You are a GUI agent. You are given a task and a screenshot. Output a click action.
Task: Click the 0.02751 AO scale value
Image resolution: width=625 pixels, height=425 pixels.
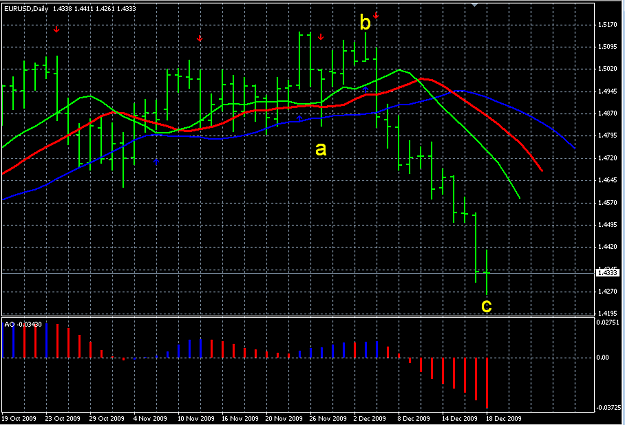(608, 322)
